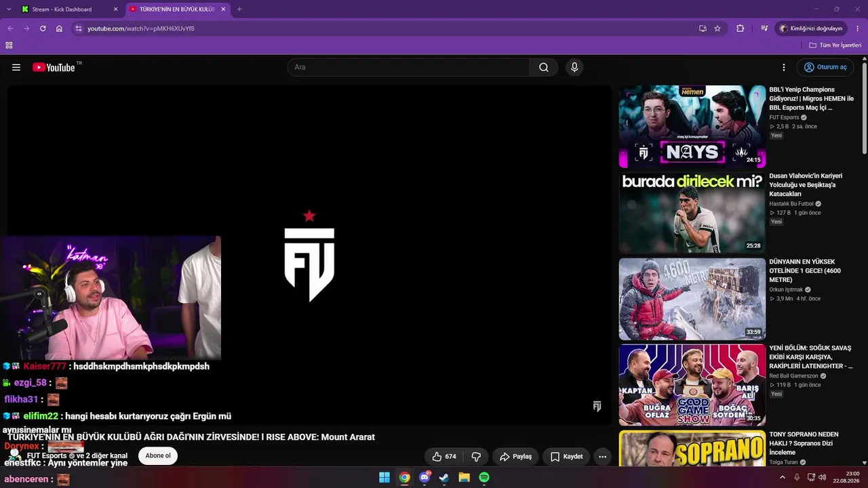The image size is (868, 488).
Task: Open the Chrome three-dot main menu
Action: 858,28
